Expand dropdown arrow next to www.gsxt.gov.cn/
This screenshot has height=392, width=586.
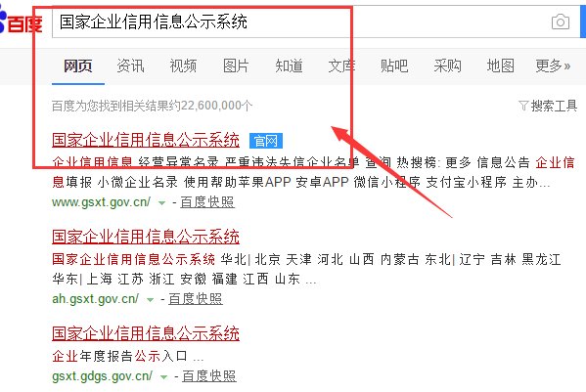coord(161,203)
